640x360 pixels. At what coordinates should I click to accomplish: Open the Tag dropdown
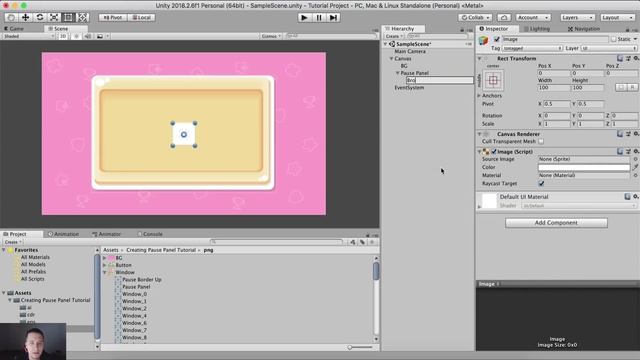[x=532, y=48]
